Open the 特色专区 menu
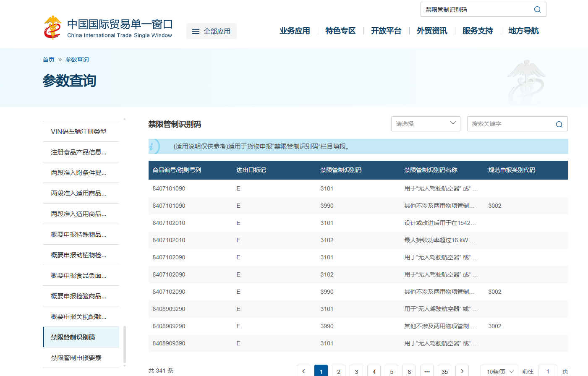588x376 pixels. click(x=340, y=31)
